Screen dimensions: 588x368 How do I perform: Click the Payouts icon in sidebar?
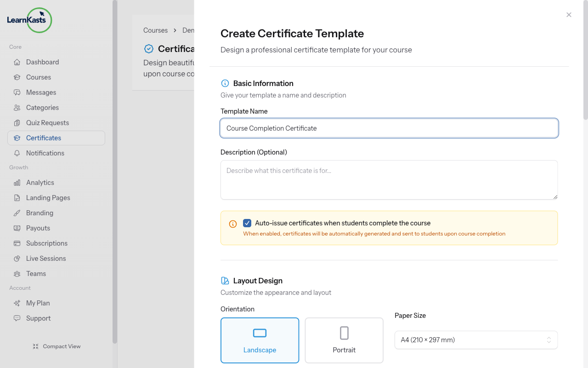point(17,228)
